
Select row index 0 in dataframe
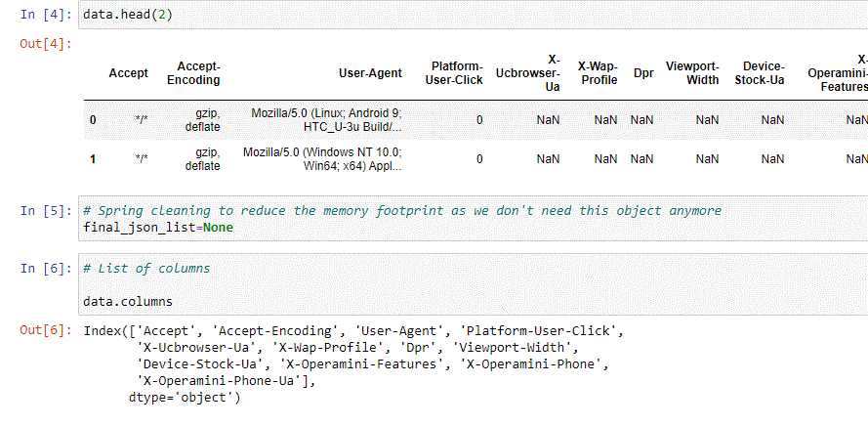(x=93, y=120)
